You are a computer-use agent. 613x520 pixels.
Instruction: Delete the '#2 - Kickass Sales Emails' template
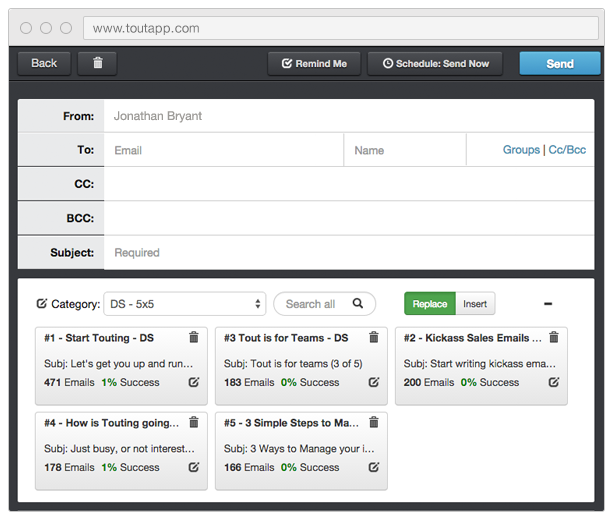(x=554, y=337)
